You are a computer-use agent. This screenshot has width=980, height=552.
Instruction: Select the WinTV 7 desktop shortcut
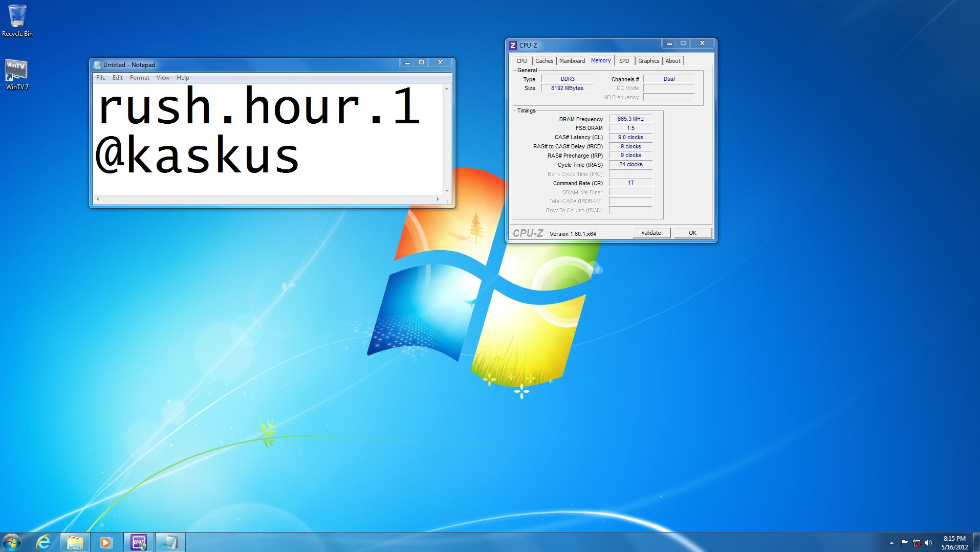point(17,74)
